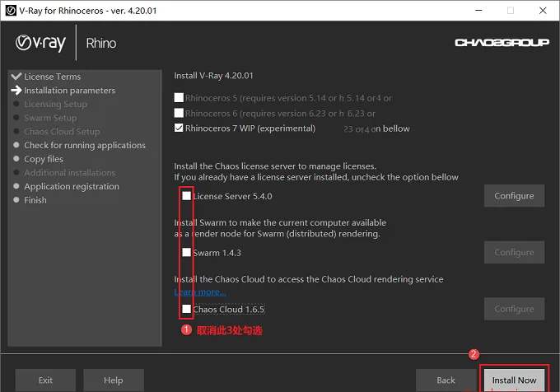This screenshot has height=392, width=560.
Task: Click the Chaos Group logo
Action: click(x=502, y=43)
